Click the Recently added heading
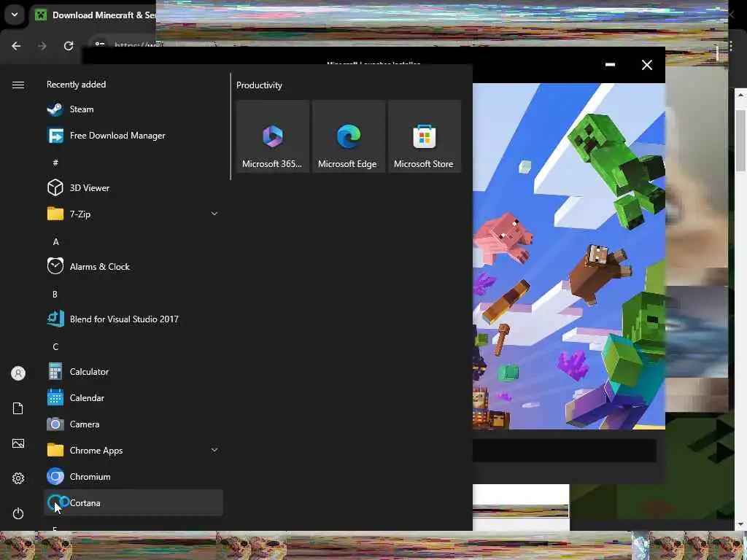Image resolution: width=747 pixels, height=560 pixels. click(x=76, y=85)
